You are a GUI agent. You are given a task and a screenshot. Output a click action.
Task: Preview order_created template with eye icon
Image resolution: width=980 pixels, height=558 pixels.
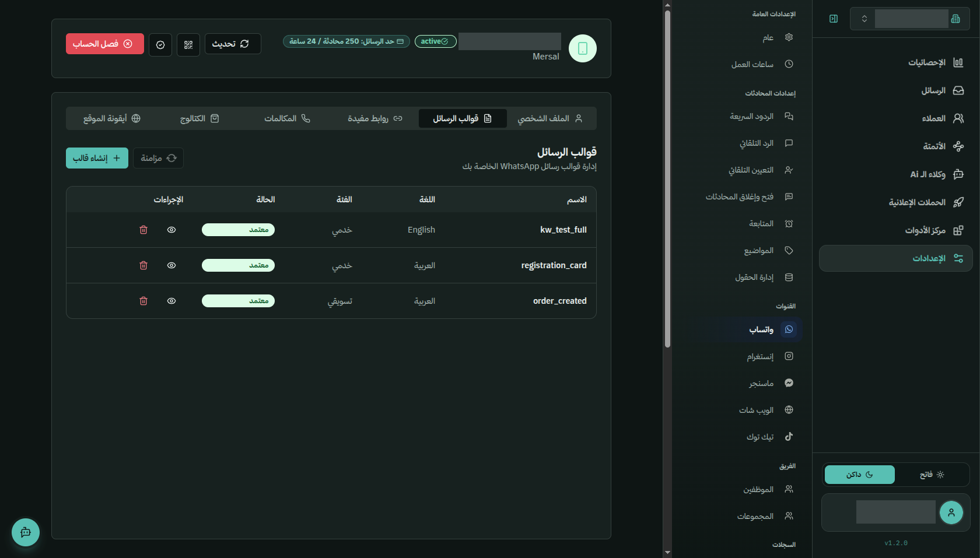pyautogui.click(x=171, y=301)
